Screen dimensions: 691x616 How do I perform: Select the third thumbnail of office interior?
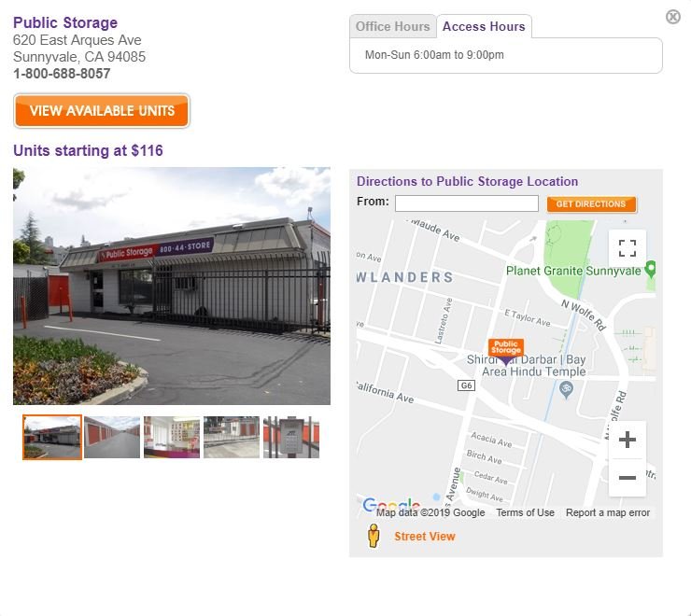(172, 437)
